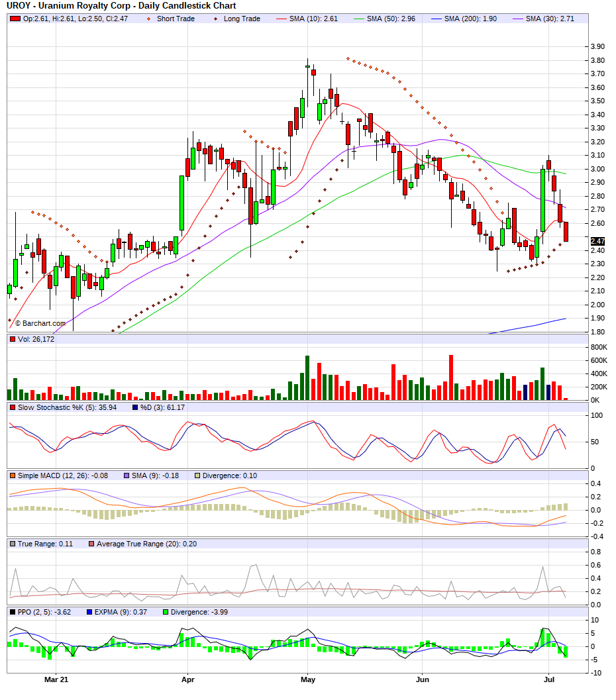Click the green PPO Divergence legend square

point(166,613)
